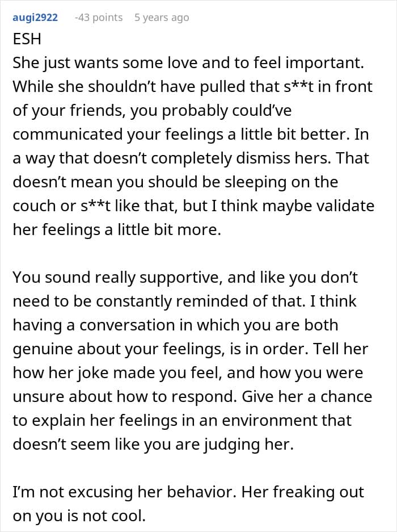The height and width of the screenshot is (532, 397).
Task: Open the augi2922 user profile link
Action: point(35,18)
